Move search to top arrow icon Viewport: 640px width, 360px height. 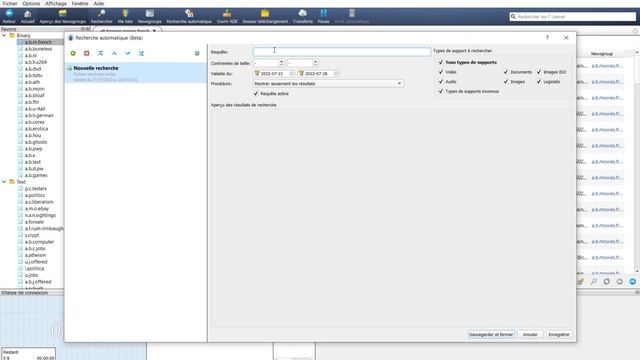pos(100,53)
